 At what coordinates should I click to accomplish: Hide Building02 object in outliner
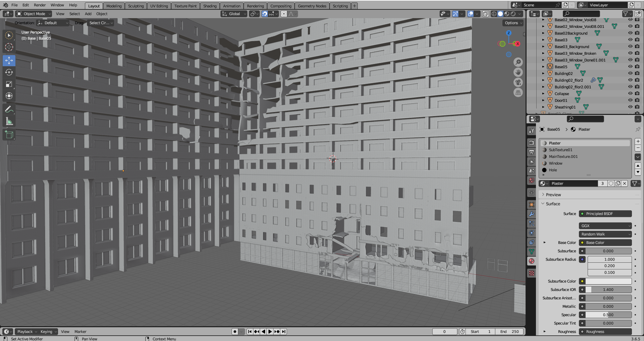[x=630, y=73]
